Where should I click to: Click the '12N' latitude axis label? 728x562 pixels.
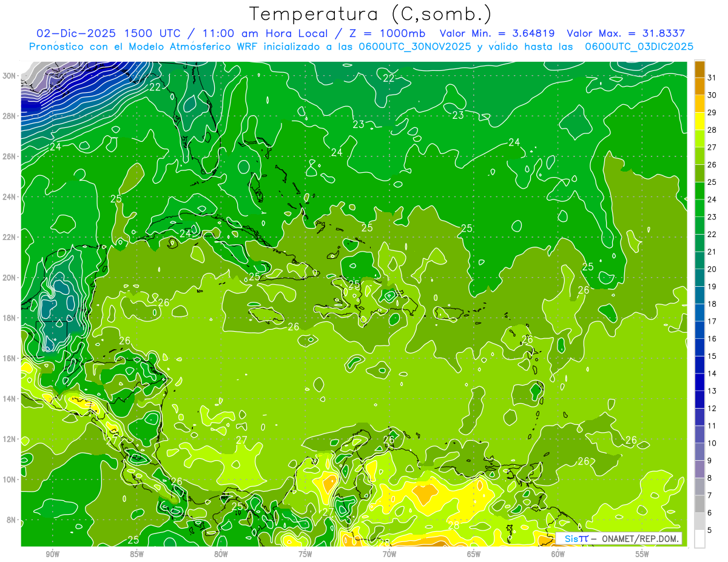pyautogui.click(x=10, y=439)
